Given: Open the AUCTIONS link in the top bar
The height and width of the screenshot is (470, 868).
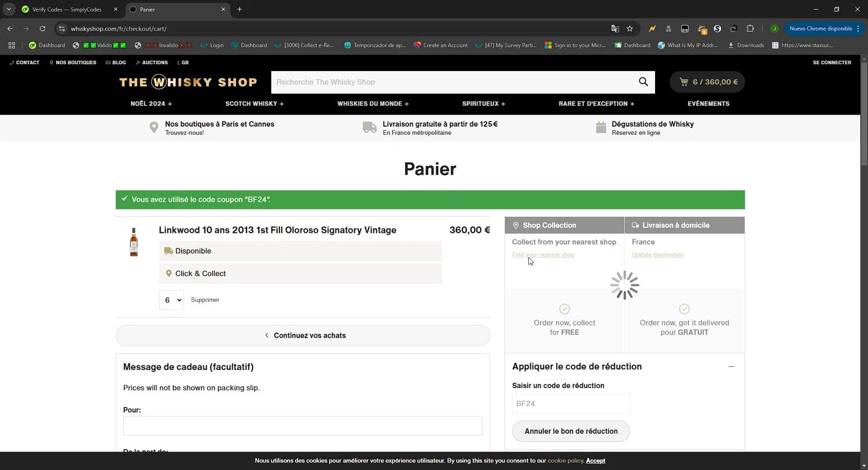Looking at the screenshot, I should pyautogui.click(x=152, y=62).
